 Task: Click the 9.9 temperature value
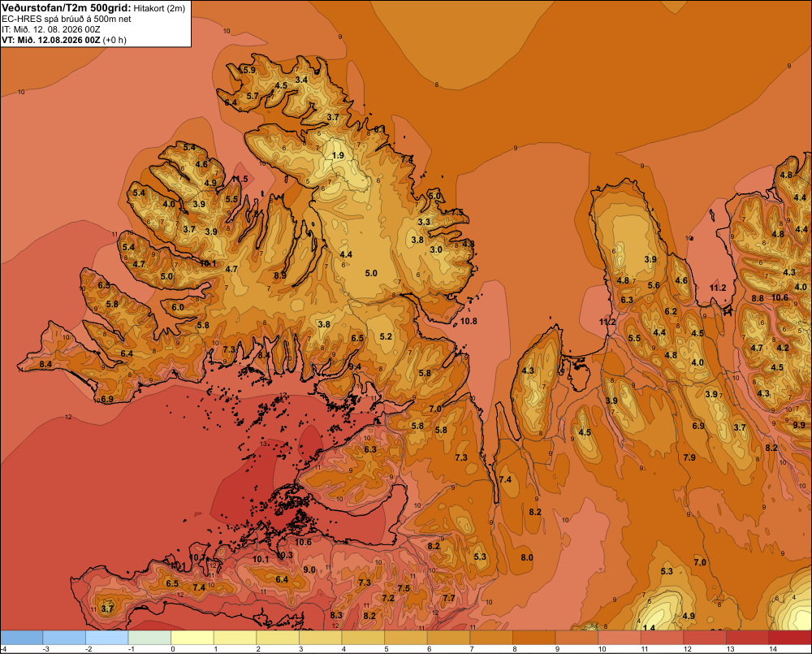[799, 425]
